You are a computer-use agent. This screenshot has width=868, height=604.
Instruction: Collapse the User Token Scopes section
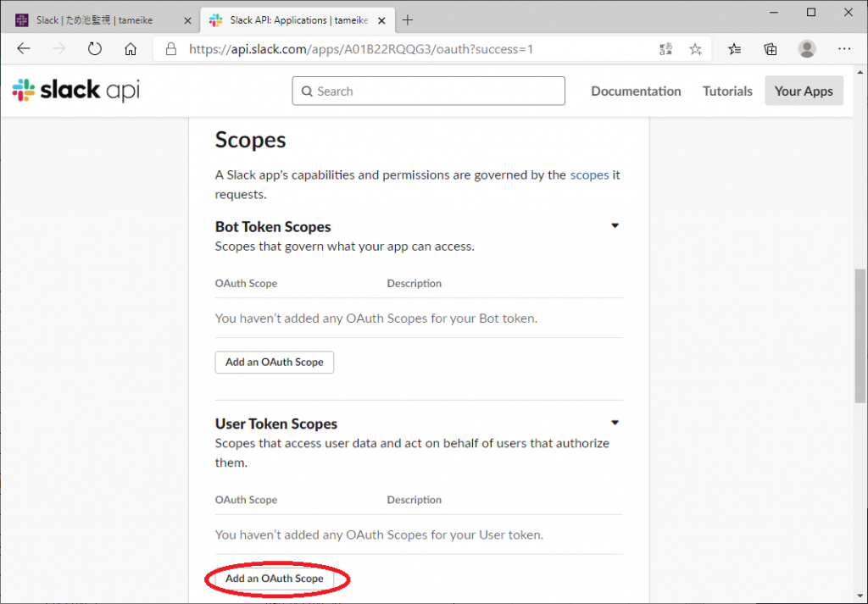615,423
